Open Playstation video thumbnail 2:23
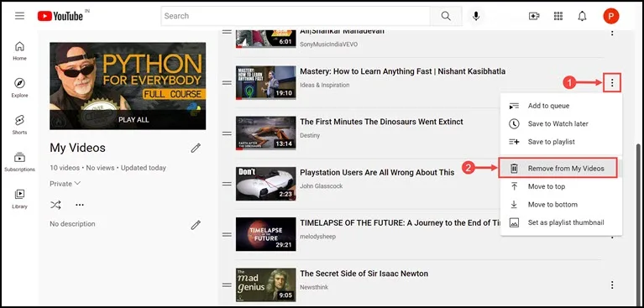The image size is (644, 308). [x=265, y=184]
